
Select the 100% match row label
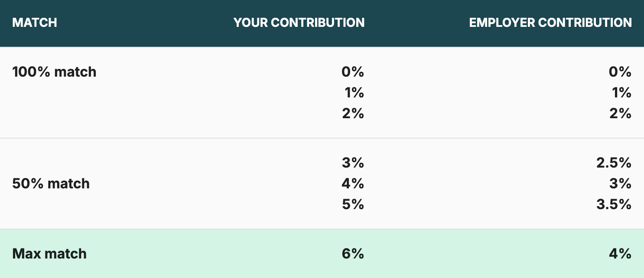point(54,72)
